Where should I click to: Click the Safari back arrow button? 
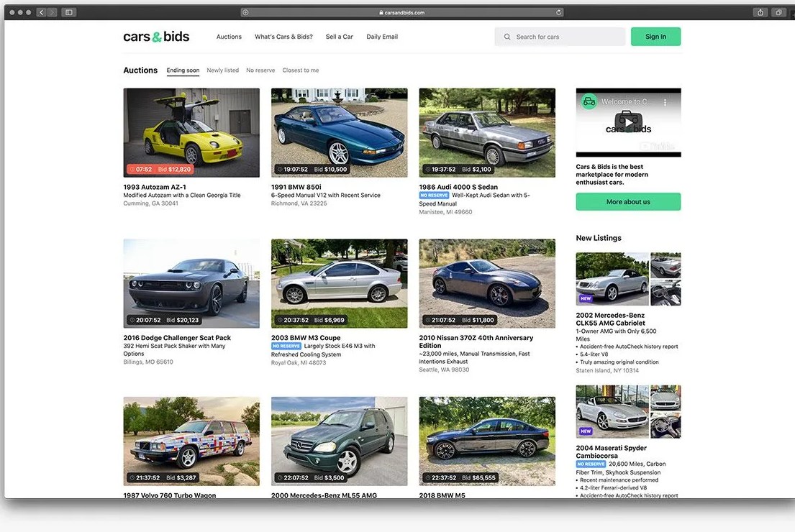coord(42,12)
